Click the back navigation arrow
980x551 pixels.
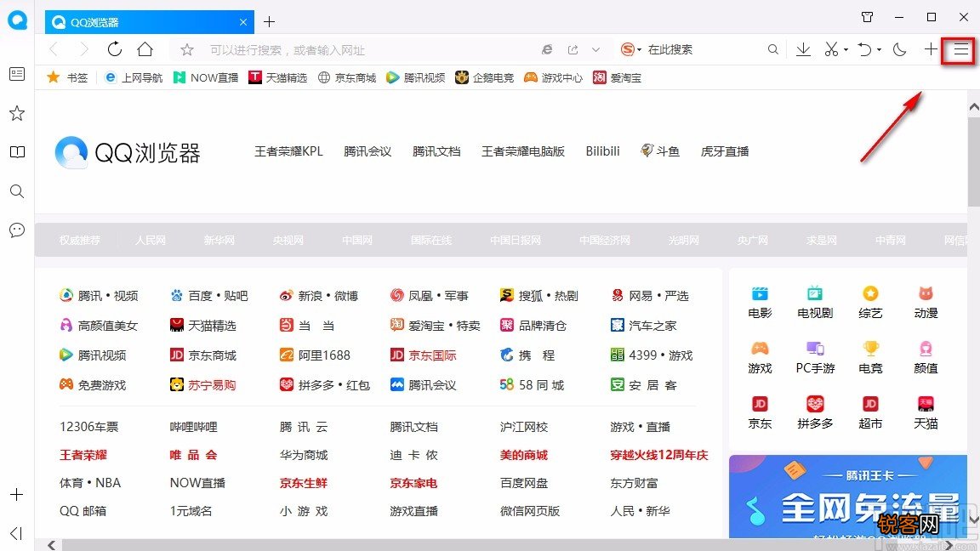54,49
